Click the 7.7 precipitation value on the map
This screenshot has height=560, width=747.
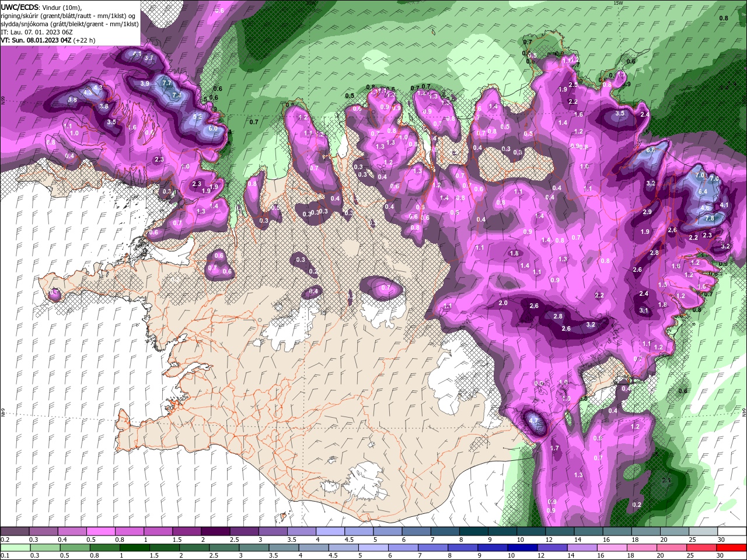(x=166, y=83)
